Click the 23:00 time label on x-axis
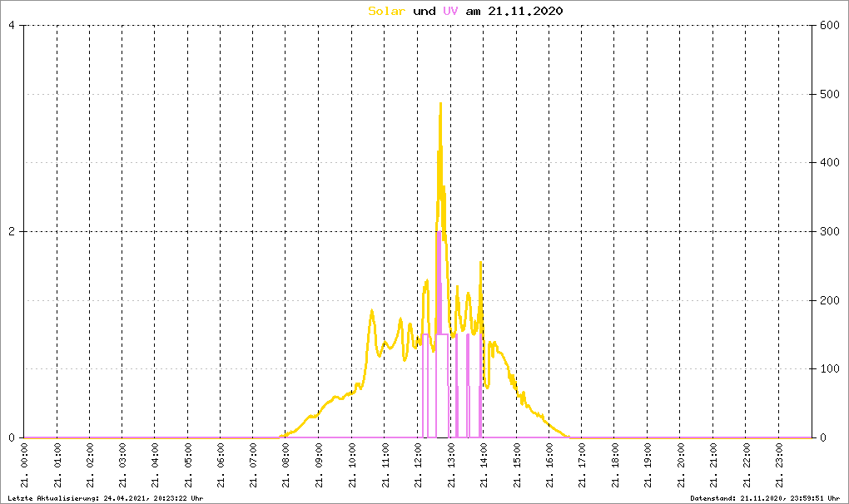849x504 pixels. coord(779,467)
